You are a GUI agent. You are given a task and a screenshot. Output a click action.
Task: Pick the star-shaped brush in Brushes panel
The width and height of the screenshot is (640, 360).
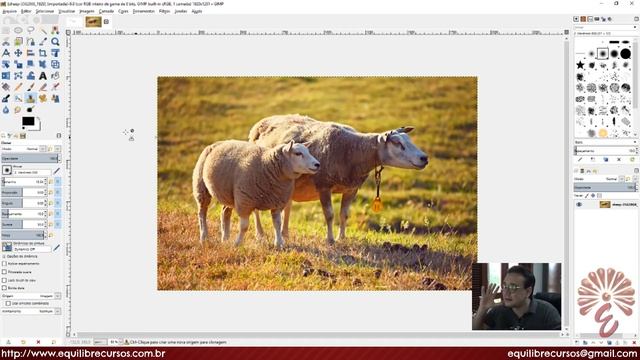pyautogui.click(x=580, y=65)
